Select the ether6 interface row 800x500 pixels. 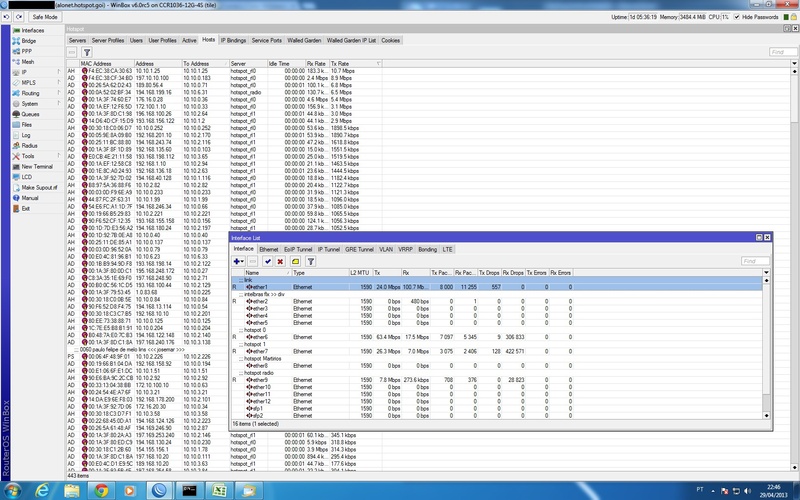tap(497, 337)
